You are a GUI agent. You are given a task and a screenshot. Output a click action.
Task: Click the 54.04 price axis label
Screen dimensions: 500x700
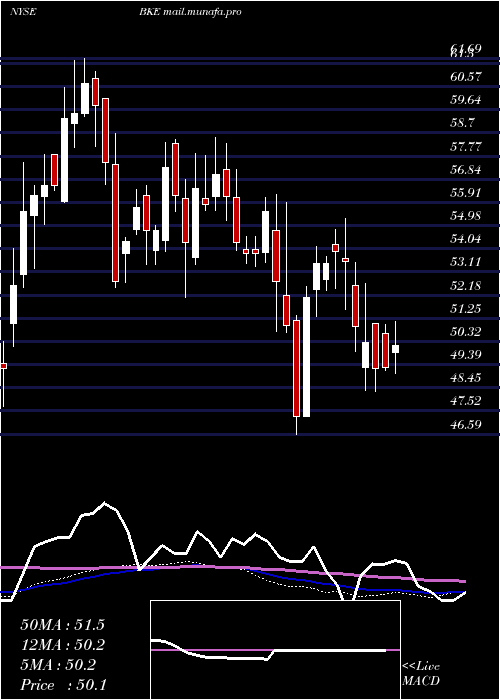466,239
